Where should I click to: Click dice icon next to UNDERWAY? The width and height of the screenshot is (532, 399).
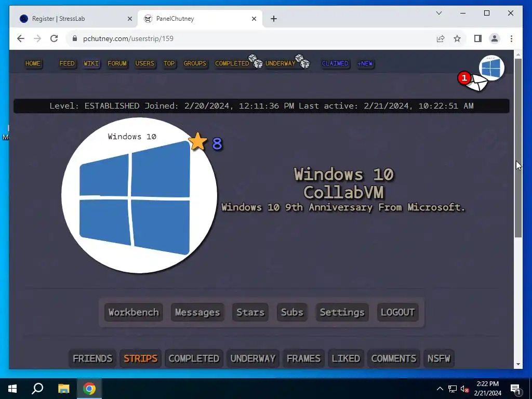tap(302, 61)
